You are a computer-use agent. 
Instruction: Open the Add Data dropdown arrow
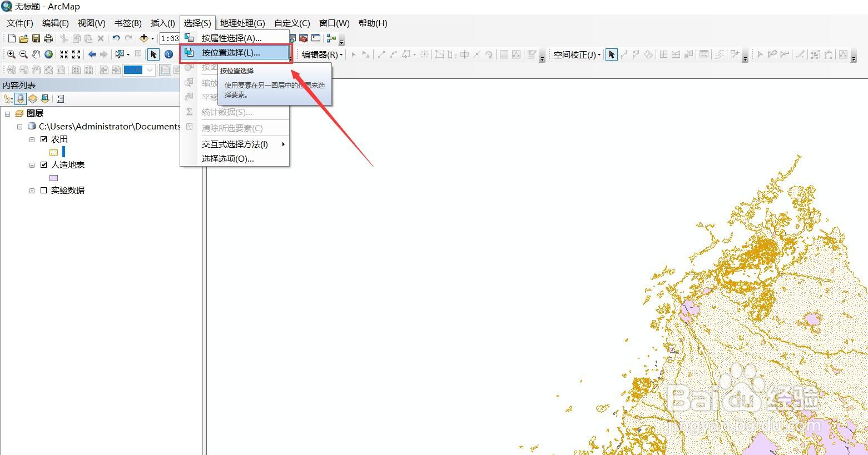[x=152, y=38]
